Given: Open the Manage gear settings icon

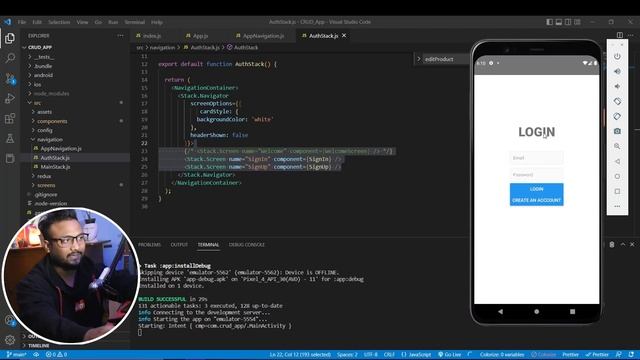Looking at the screenshot, I should (x=10, y=340).
